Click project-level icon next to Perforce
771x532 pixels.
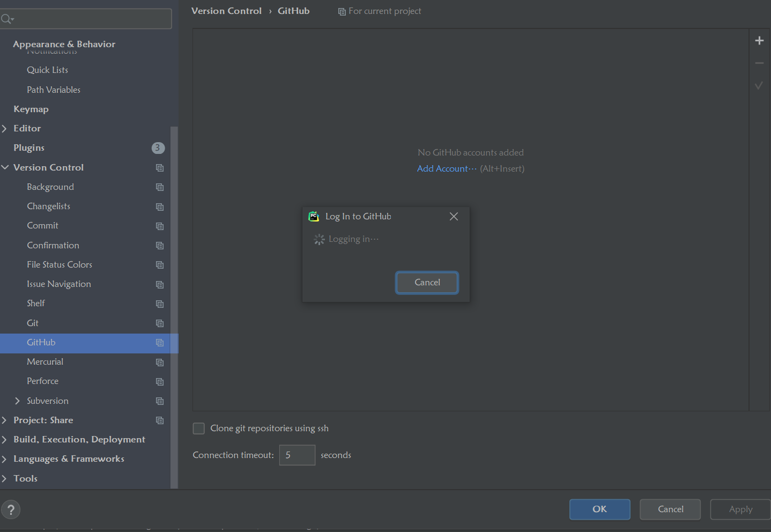pos(160,382)
